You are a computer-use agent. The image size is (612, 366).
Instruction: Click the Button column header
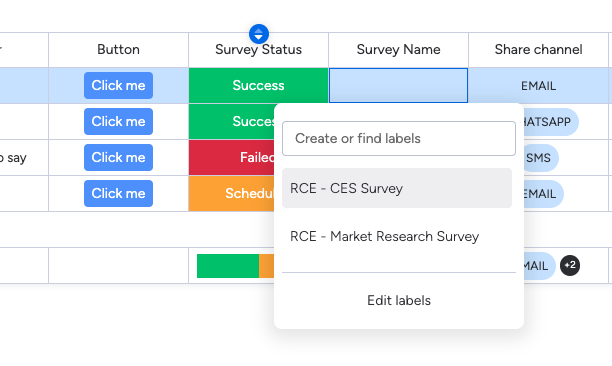click(x=118, y=50)
